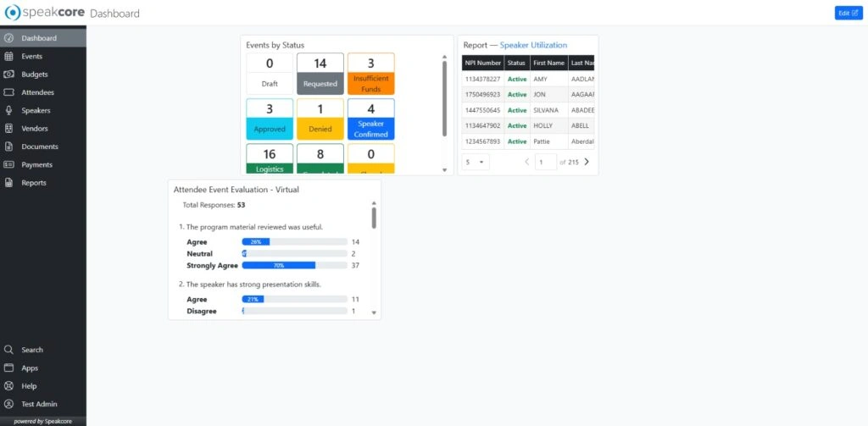
Task: Open the Attendees icon in sidebar
Action: coord(8,92)
